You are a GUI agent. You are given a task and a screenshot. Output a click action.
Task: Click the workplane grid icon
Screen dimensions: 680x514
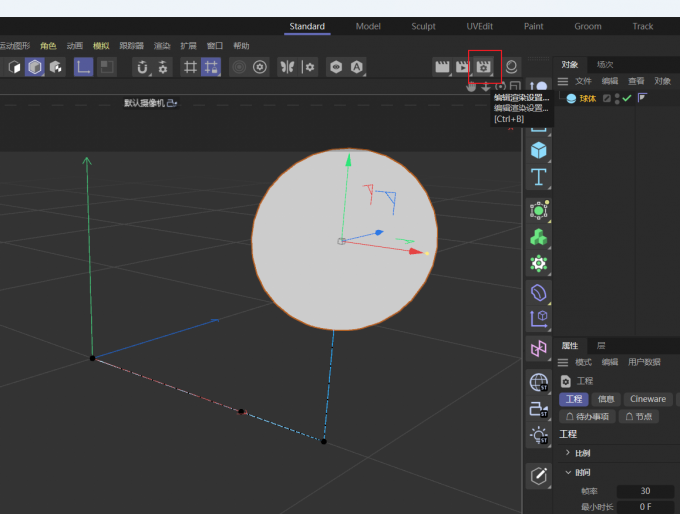pyautogui.click(x=190, y=67)
